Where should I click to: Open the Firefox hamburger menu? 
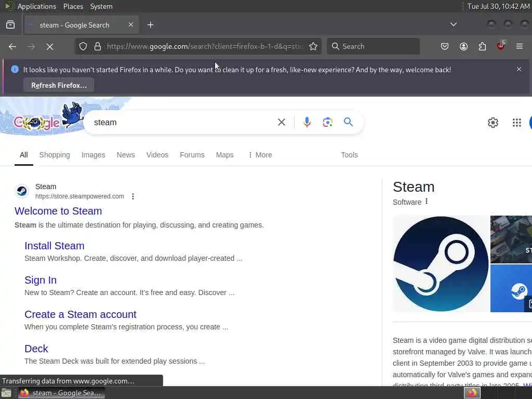[x=520, y=46]
